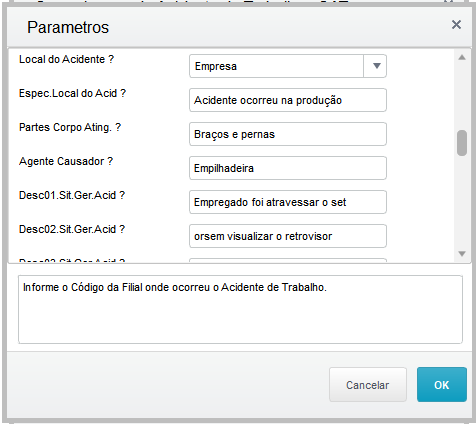Click the Partes Corpo Ating. ? label

[70, 127]
